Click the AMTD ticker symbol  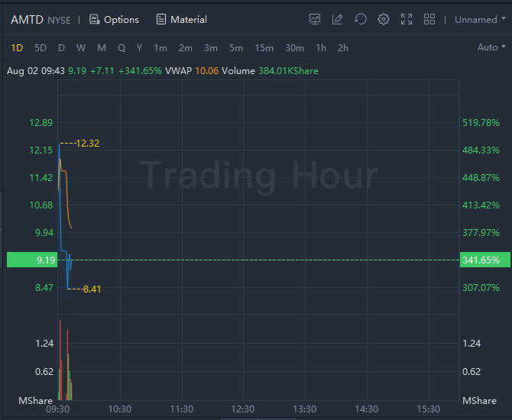(x=27, y=20)
